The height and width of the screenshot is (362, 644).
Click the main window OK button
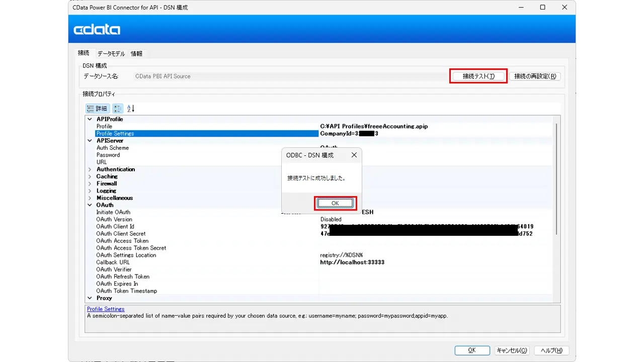click(472, 350)
